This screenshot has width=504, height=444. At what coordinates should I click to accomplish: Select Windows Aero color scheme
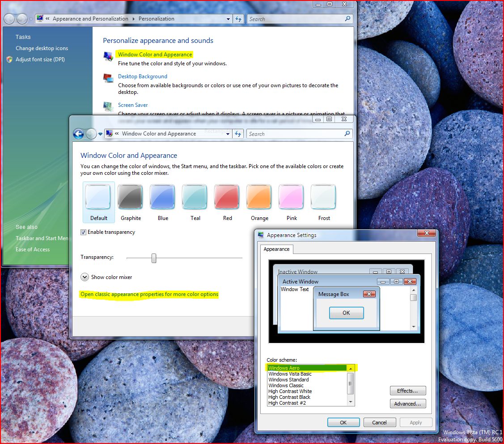(x=307, y=368)
